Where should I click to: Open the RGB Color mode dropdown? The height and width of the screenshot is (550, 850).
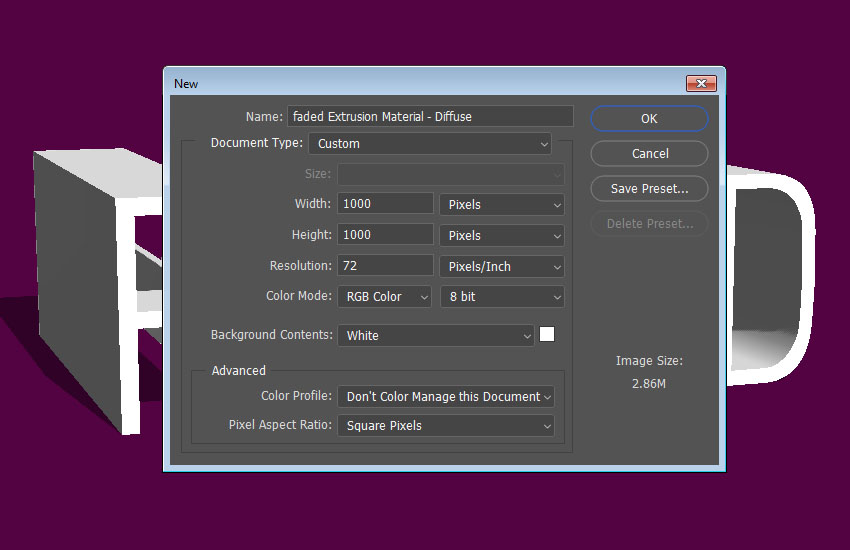click(385, 297)
